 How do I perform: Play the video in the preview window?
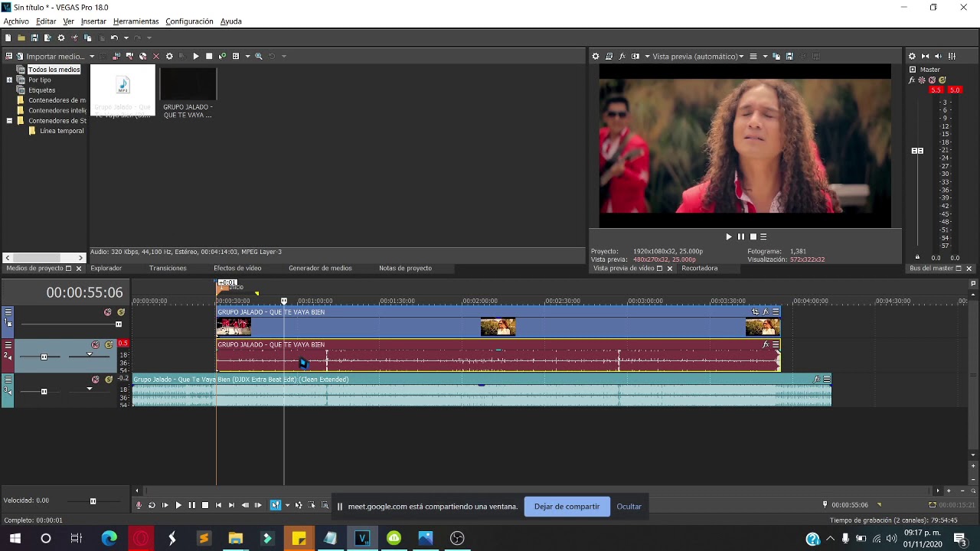pyautogui.click(x=729, y=236)
